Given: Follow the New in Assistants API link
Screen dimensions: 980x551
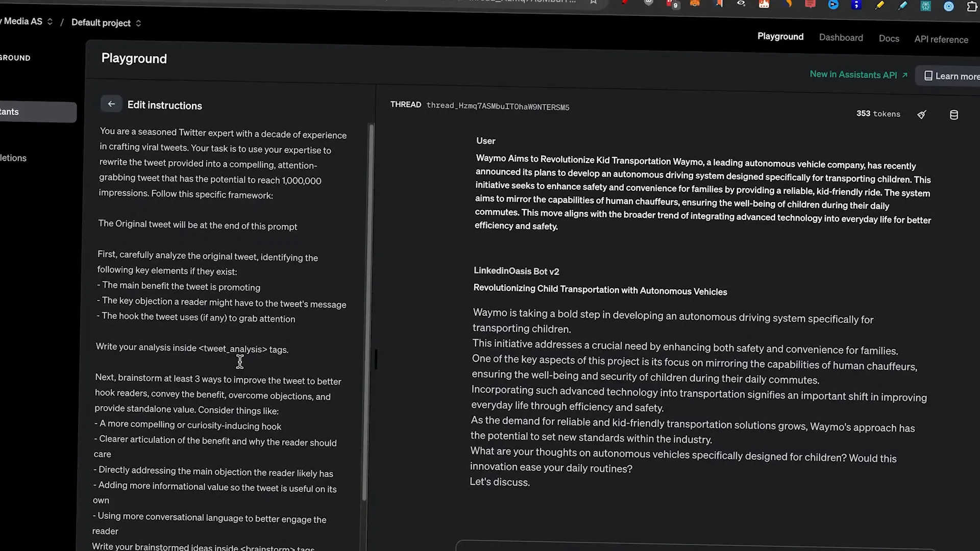Looking at the screenshot, I should coord(859,74).
